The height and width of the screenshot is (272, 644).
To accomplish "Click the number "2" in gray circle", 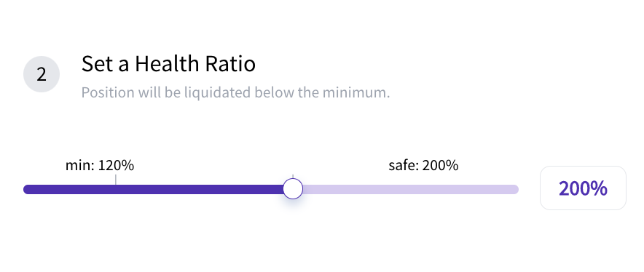I will tap(42, 75).
